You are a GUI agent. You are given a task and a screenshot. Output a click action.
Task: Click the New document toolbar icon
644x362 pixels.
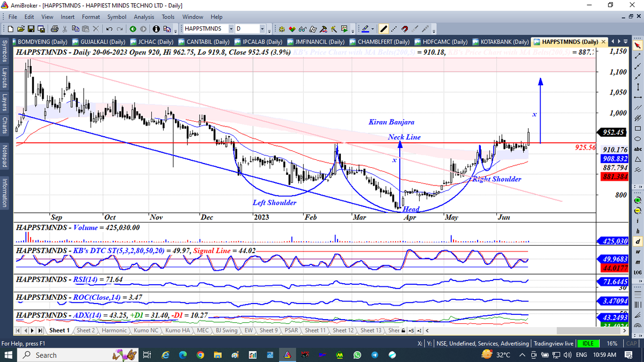[10, 28]
